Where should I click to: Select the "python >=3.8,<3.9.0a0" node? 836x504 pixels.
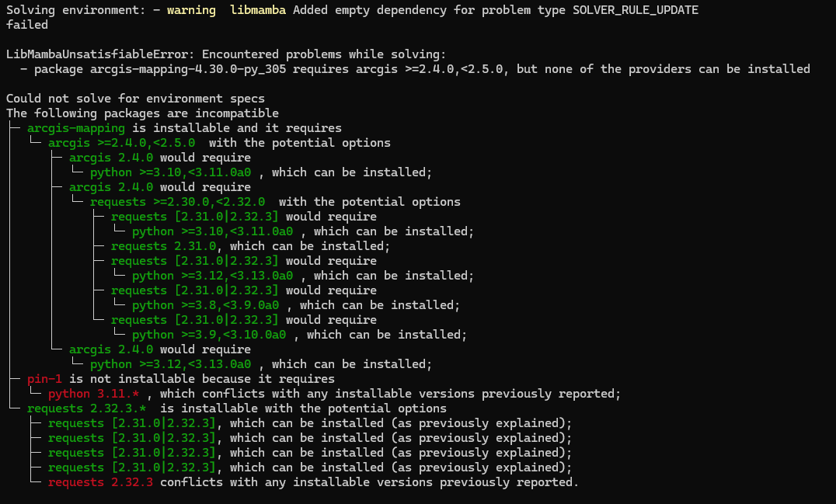click(205, 305)
